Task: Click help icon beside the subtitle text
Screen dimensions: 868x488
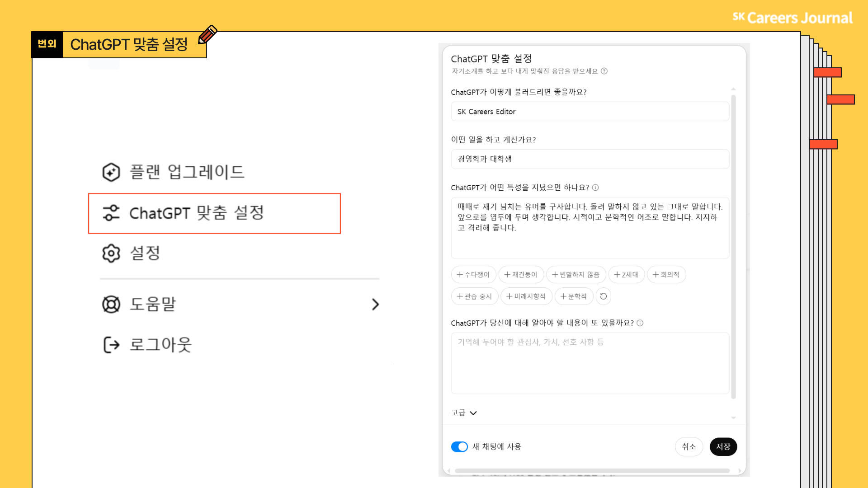Action: [x=604, y=71]
